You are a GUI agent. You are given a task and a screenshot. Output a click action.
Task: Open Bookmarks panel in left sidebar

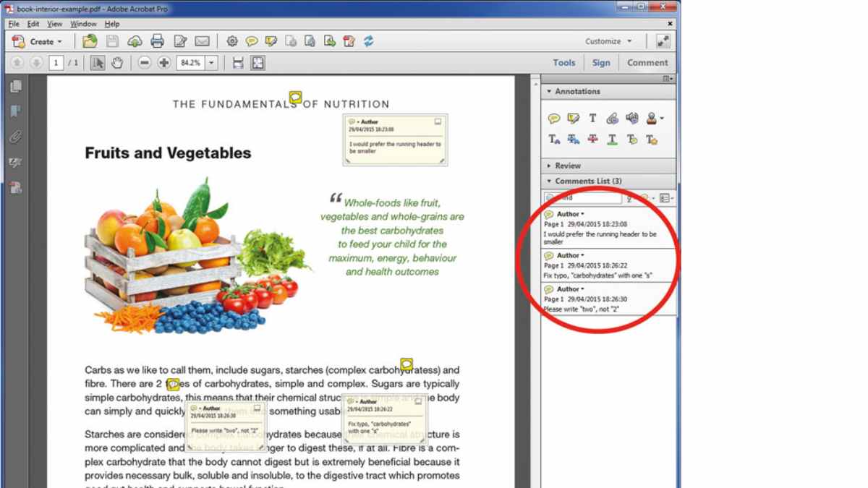coord(15,111)
